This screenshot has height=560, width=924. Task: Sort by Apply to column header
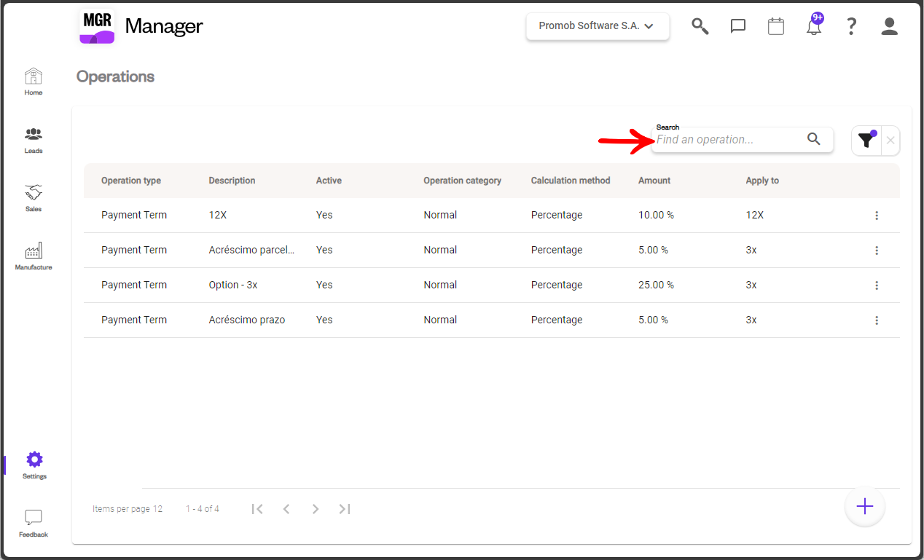[x=762, y=181]
